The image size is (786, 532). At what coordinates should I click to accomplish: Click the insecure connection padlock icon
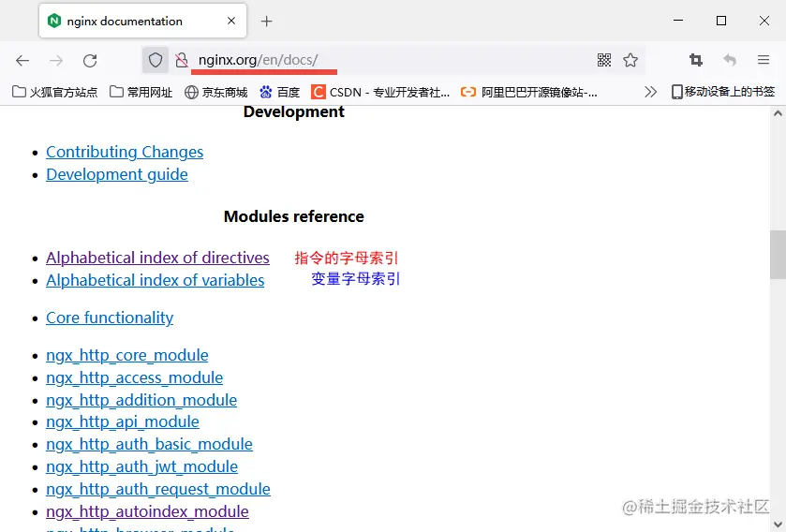pos(182,60)
